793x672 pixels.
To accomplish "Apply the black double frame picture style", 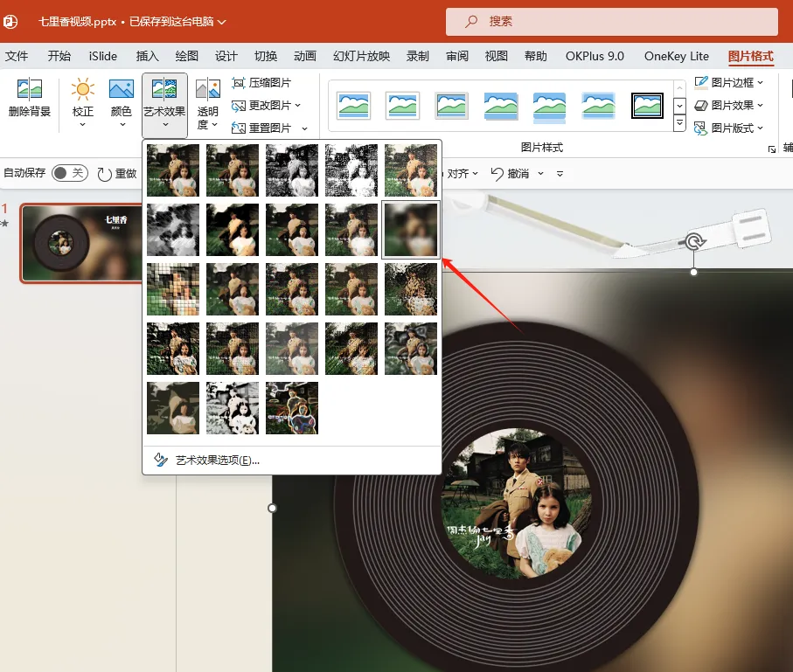I will point(647,105).
